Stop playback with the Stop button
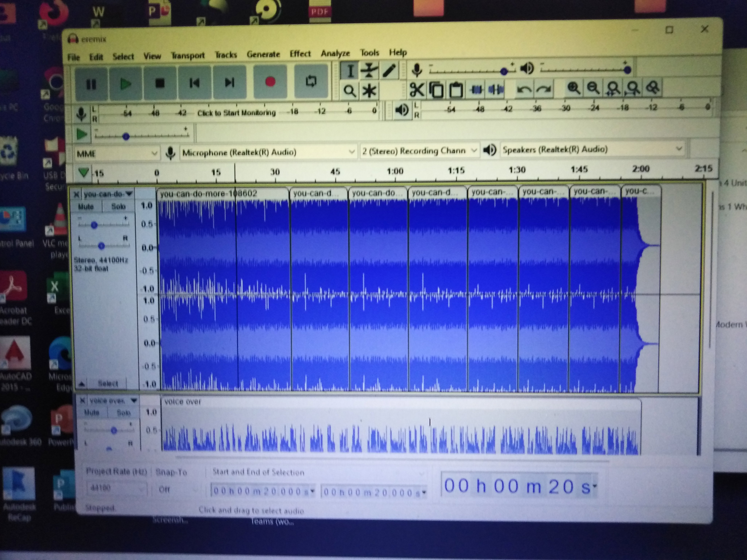Screen dimensions: 747x560 pos(160,83)
